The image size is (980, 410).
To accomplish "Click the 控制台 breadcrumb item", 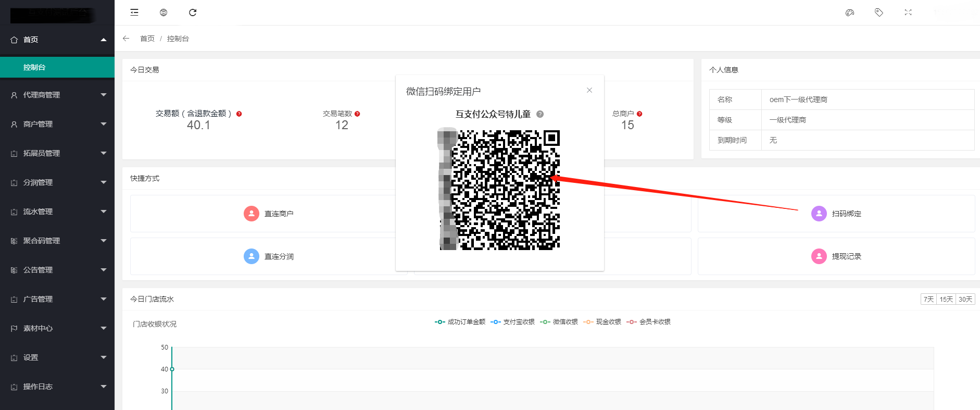I will click(178, 39).
